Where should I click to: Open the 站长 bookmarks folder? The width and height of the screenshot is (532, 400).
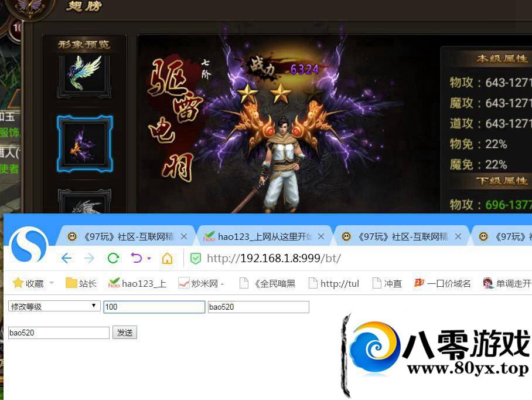coord(81,283)
